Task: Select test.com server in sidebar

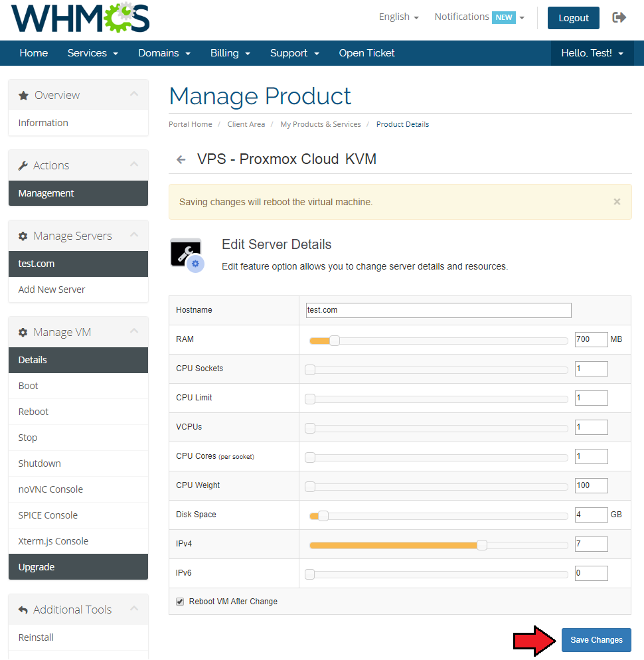Action: [78, 264]
